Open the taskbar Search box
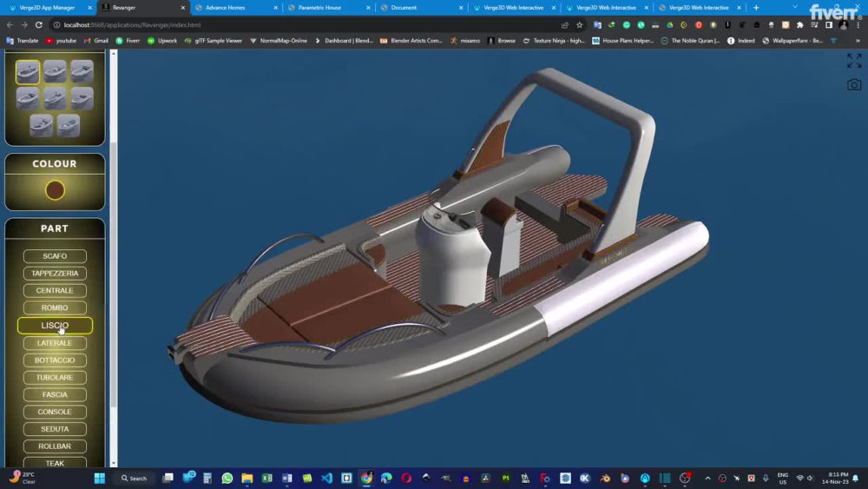Screen dimensions: 868x489 134,478
